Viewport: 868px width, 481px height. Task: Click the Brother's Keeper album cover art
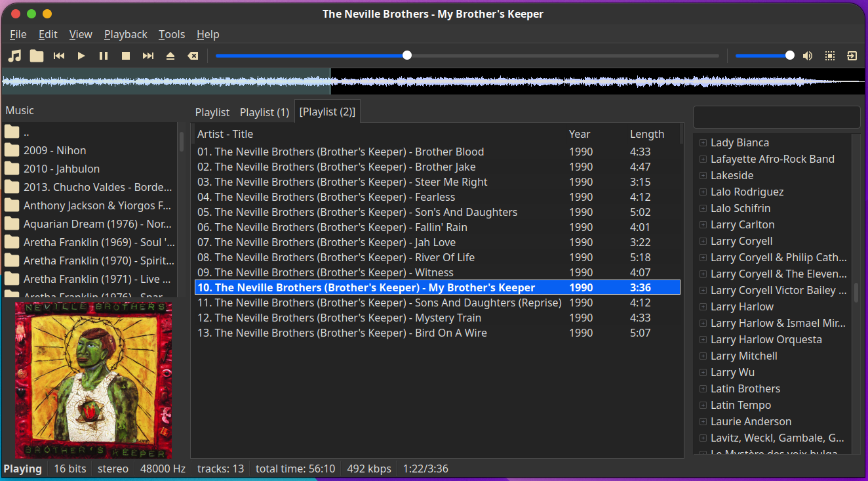click(93, 380)
